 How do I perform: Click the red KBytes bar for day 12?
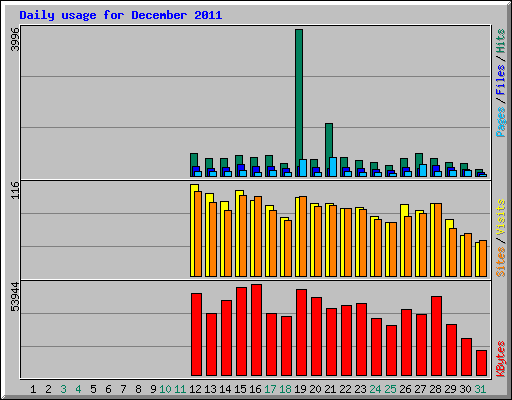196,335
